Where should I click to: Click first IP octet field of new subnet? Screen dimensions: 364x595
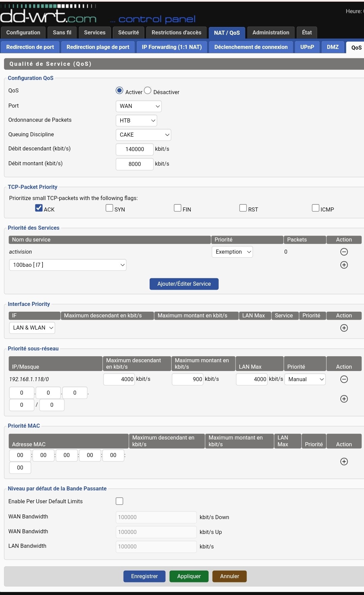22,393
